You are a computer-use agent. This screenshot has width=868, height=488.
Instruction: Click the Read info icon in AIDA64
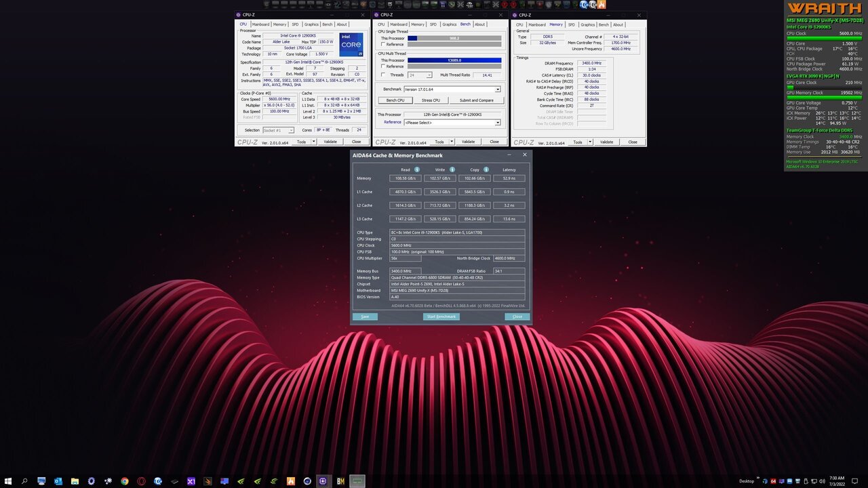click(417, 169)
